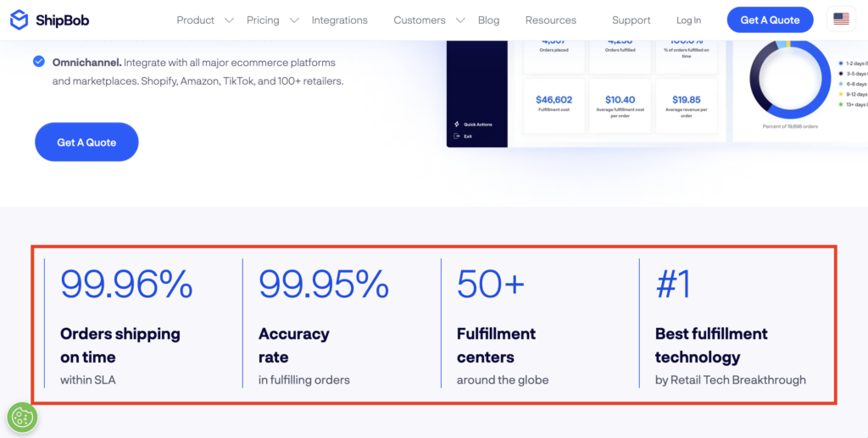
Task: Click the $46,602 Fulfillment cost card
Action: coord(554,106)
